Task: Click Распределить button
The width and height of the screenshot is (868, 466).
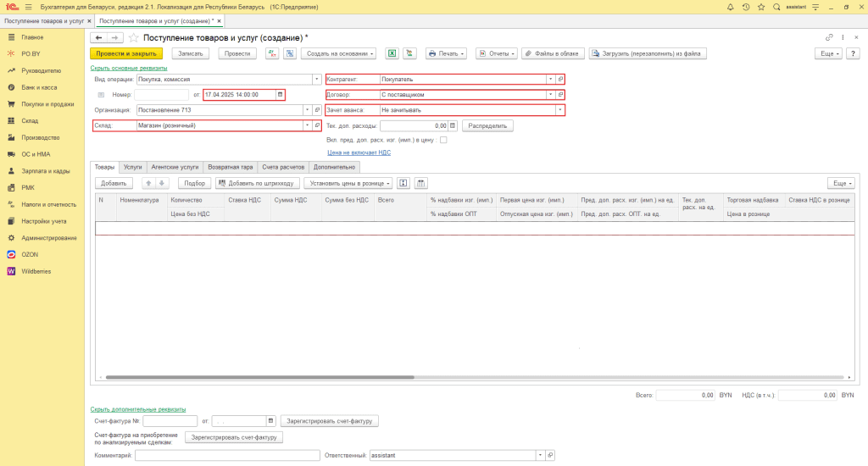Action: coord(487,125)
